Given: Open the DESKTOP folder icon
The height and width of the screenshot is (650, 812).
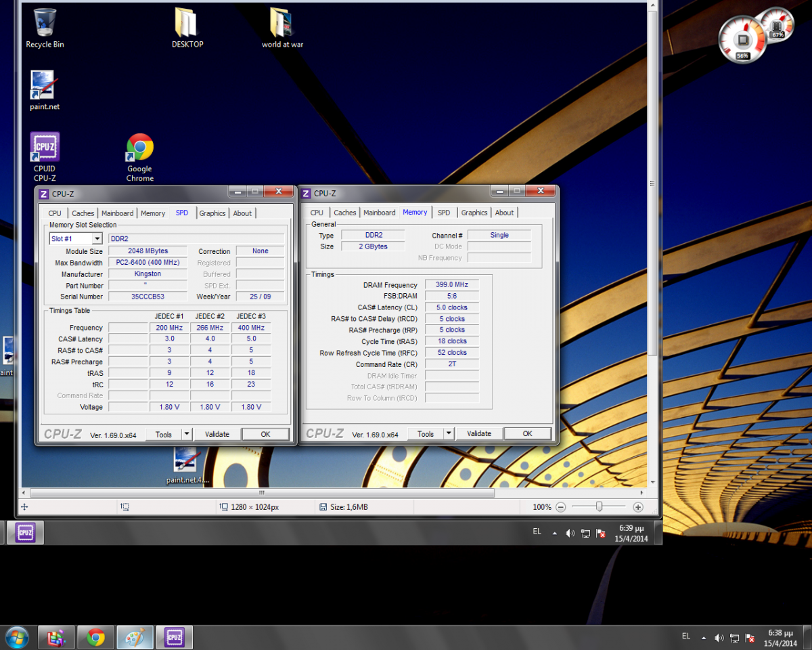Looking at the screenshot, I should (187, 28).
